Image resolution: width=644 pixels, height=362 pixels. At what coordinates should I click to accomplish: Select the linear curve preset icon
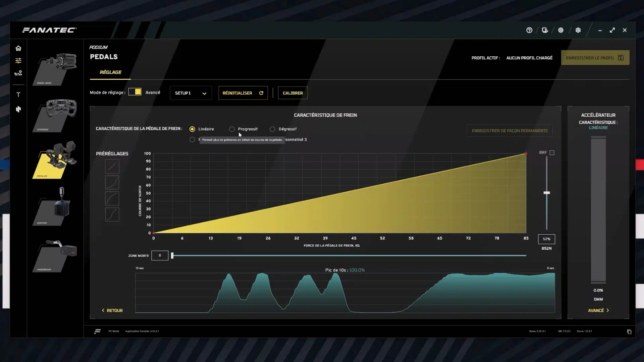[x=112, y=166]
